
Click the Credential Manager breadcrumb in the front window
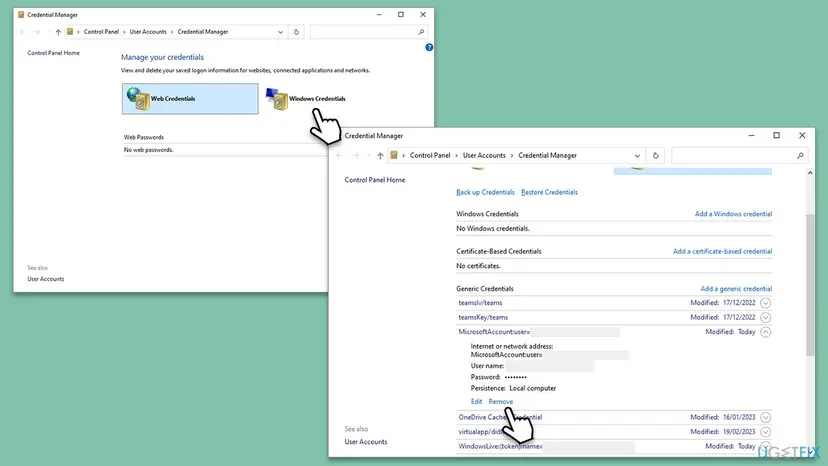(548, 155)
